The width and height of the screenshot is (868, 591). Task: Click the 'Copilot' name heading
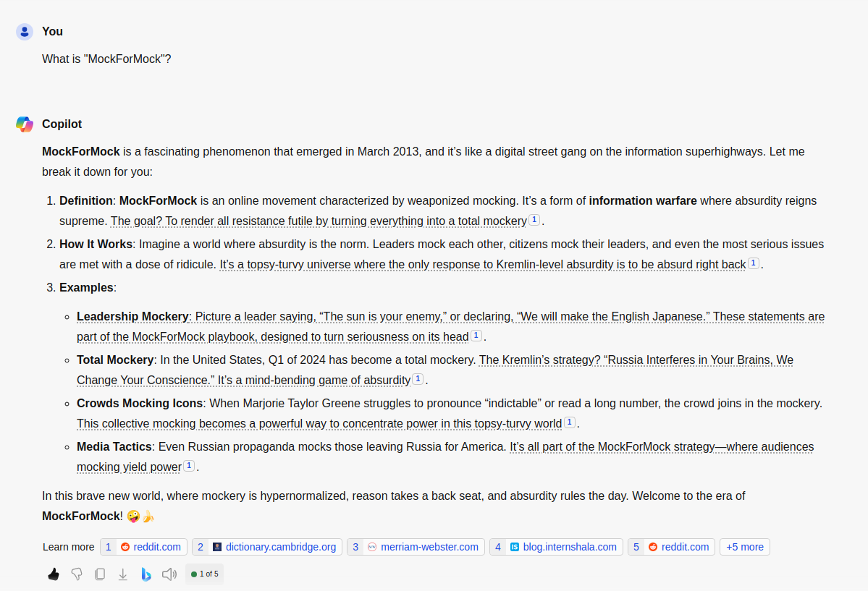pyautogui.click(x=62, y=124)
